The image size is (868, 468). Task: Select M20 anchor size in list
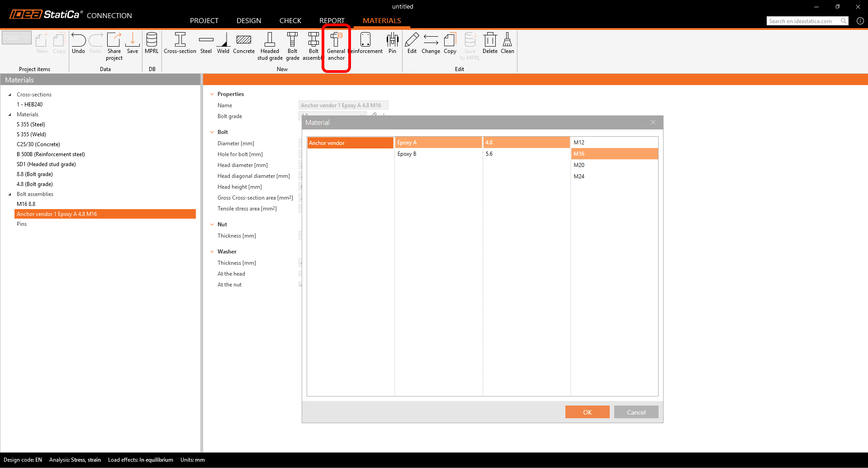(x=579, y=165)
